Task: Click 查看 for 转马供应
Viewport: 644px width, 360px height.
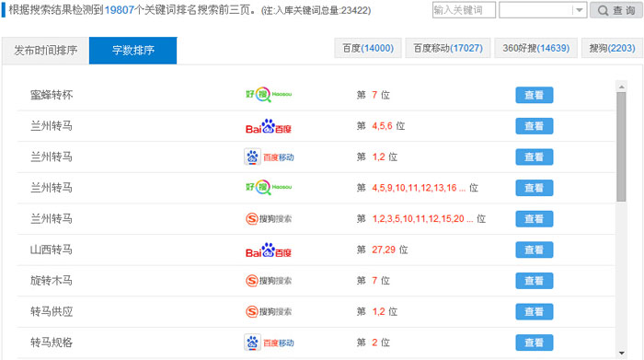Action: (x=535, y=311)
